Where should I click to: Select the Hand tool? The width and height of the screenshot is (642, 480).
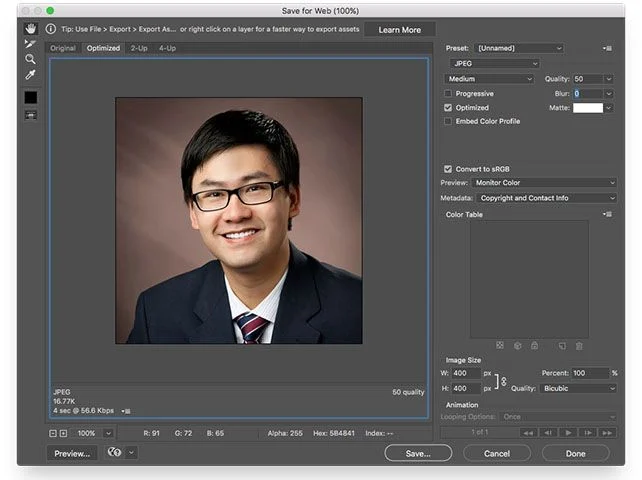pyautogui.click(x=30, y=29)
